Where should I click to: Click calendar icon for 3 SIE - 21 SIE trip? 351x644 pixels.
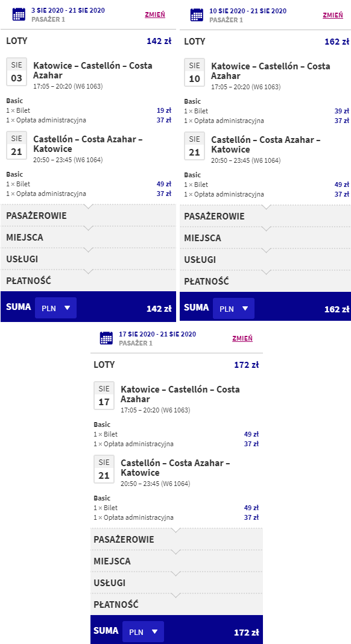click(19, 14)
